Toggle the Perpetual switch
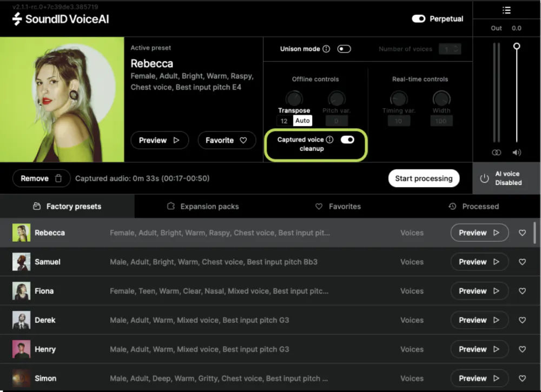The width and height of the screenshot is (541, 392). click(419, 18)
